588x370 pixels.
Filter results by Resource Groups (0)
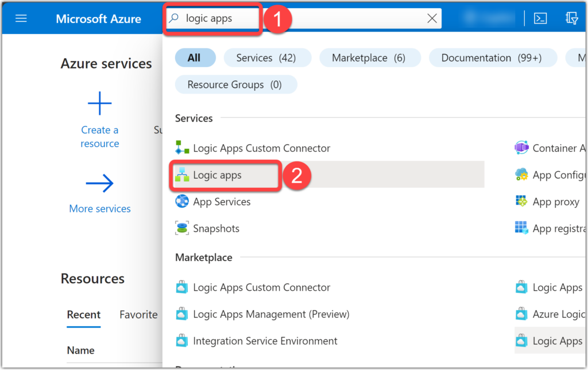[x=236, y=85]
